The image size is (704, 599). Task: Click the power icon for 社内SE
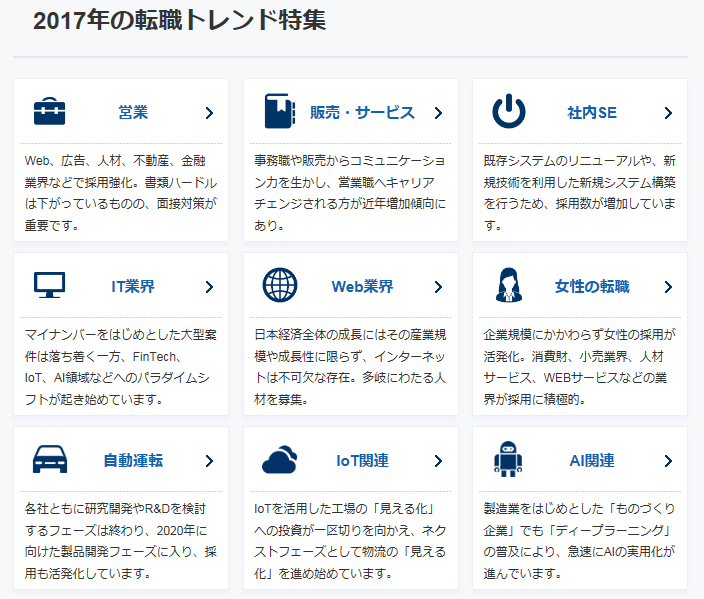coord(509,111)
